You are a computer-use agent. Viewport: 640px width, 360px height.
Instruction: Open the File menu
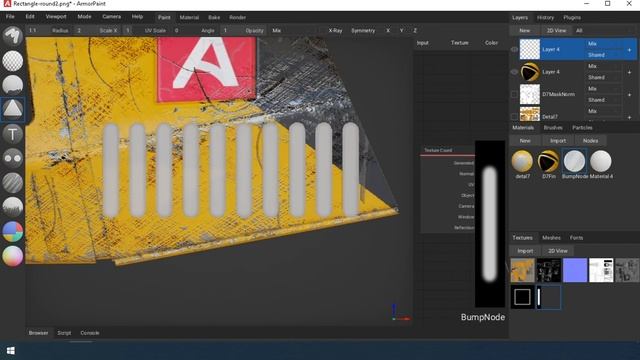coord(10,17)
